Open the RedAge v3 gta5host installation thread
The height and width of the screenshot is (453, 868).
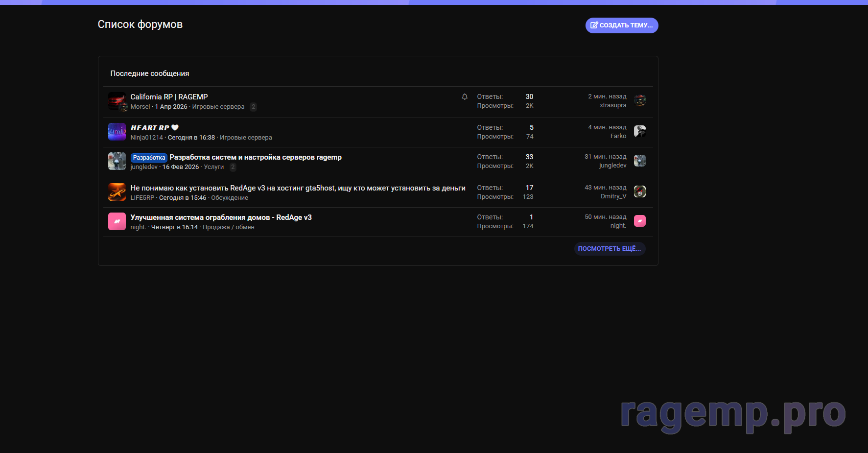click(x=298, y=188)
